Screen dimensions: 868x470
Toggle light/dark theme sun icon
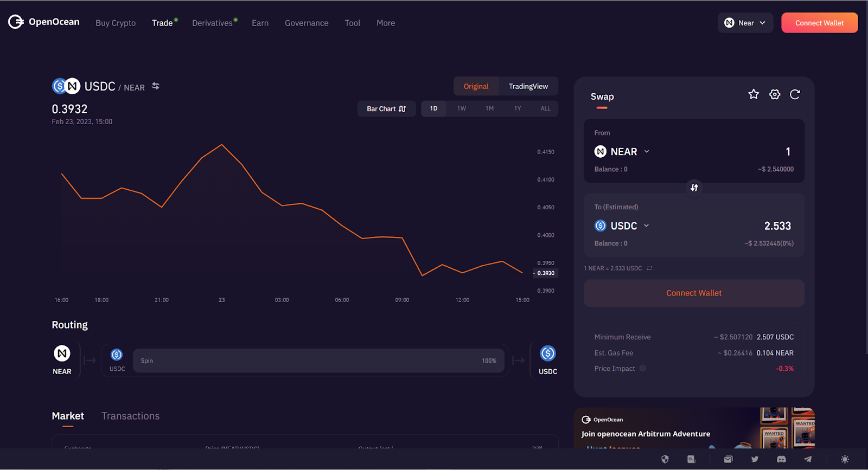tap(845, 459)
